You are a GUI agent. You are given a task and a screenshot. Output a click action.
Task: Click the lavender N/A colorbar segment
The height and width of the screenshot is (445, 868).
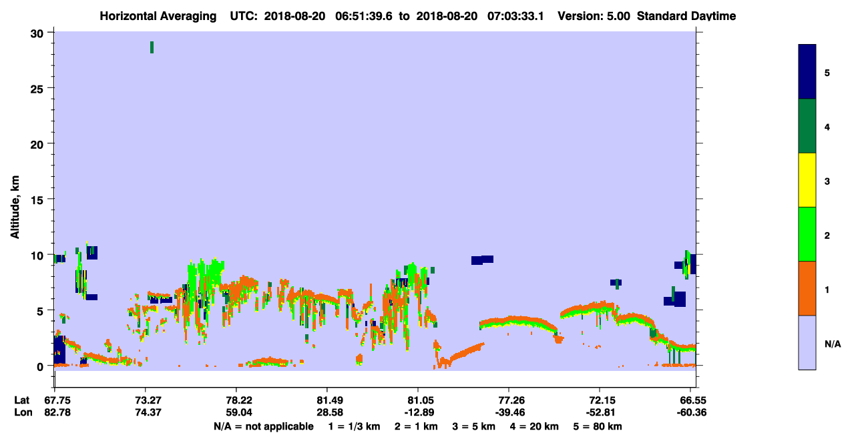(x=807, y=342)
